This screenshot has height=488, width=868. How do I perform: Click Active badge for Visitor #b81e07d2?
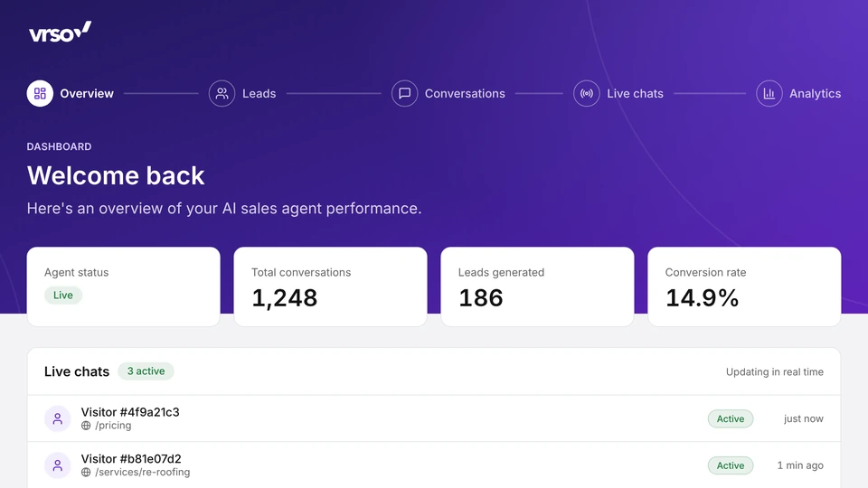coord(731,465)
